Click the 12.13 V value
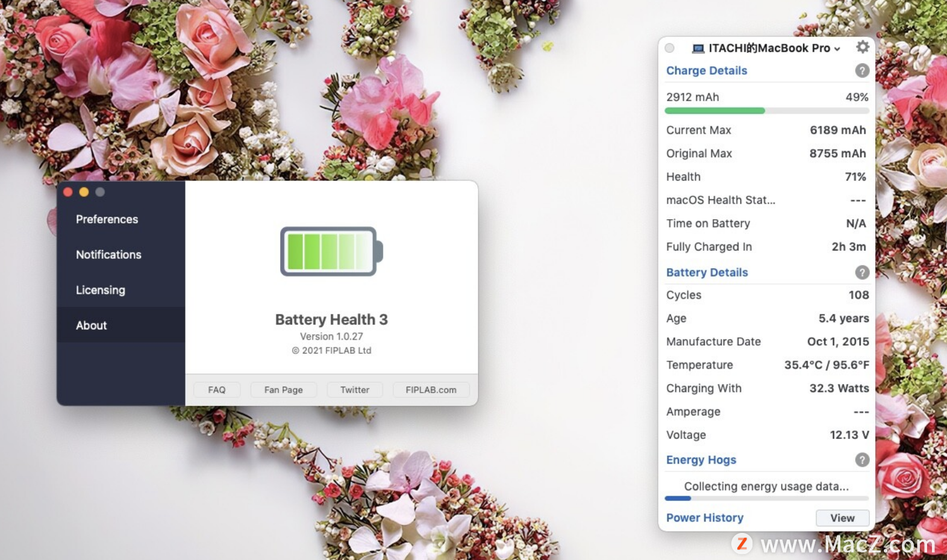The width and height of the screenshot is (947, 560). click(x=849, y=435)
